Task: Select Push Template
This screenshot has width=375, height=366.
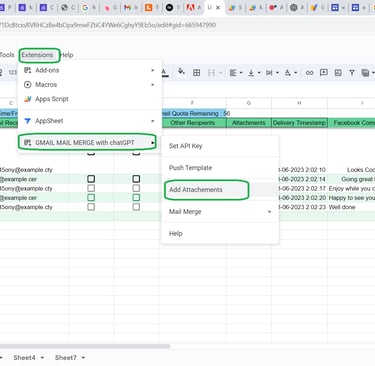Action: [220, 168]
